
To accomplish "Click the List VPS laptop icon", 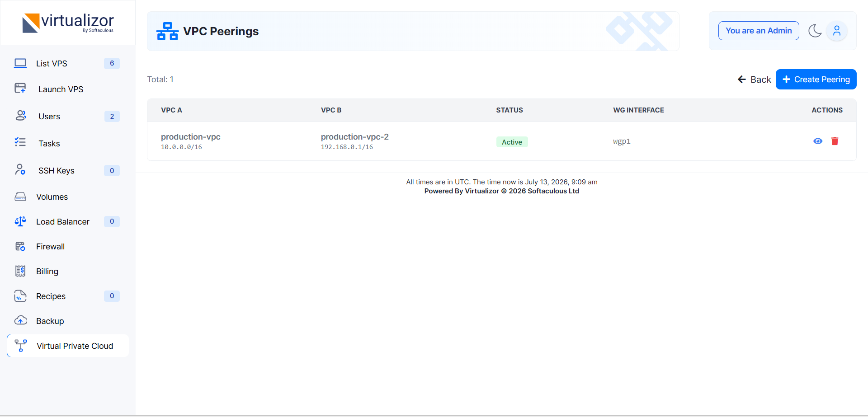I will 20,63.
